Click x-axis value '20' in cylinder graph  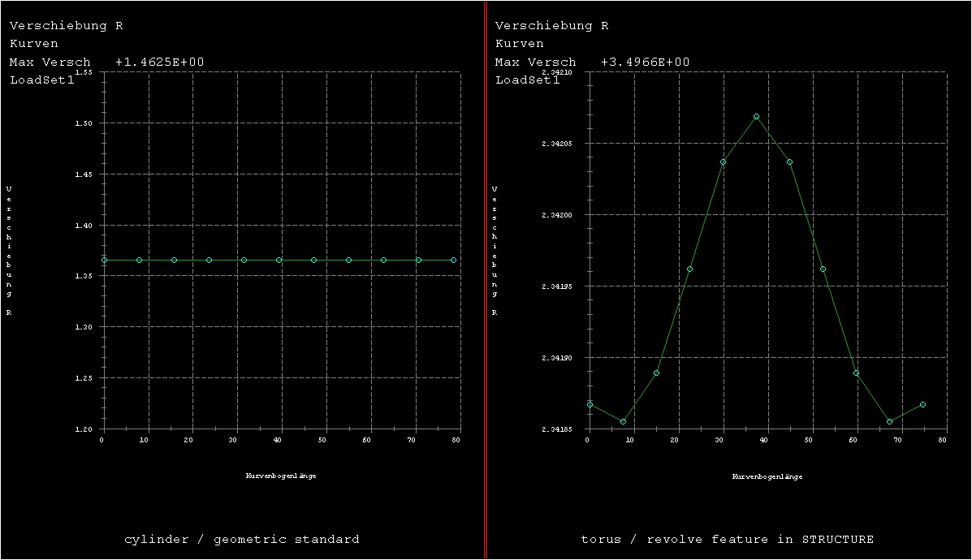click(188, 440)
